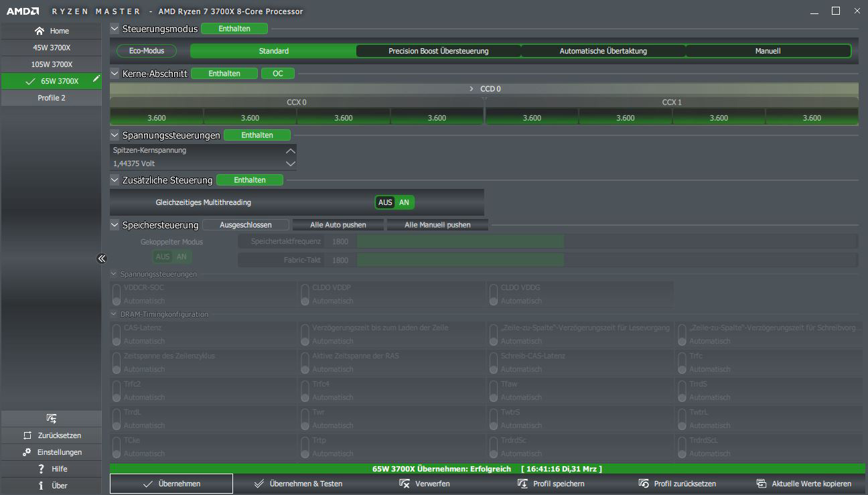Viewport: 868px width, 495px height.
Task: Open Einstellungen gear icon
Action: 27,452
